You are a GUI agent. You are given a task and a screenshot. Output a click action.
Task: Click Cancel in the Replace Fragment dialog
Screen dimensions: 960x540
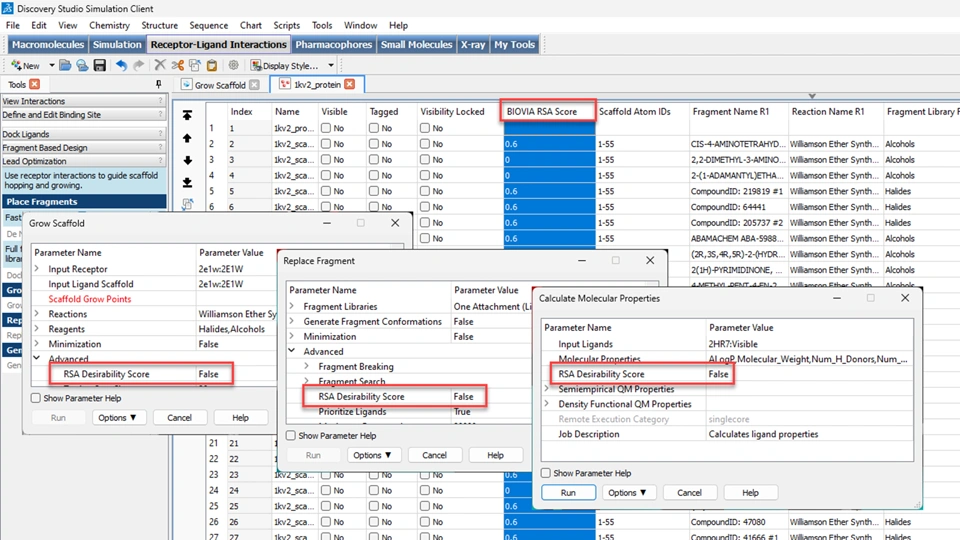[434, 455]
